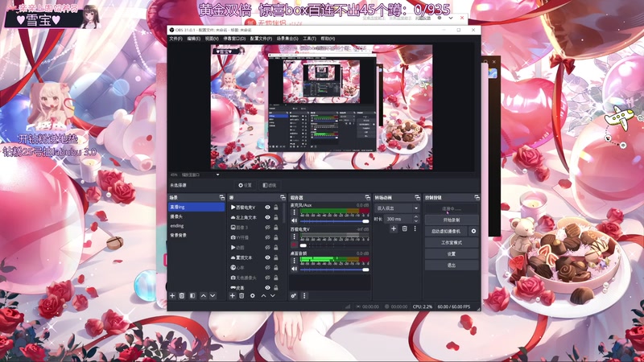Move source down in the list
Viewport: 644px width, 362px height.
coord(273,295)
